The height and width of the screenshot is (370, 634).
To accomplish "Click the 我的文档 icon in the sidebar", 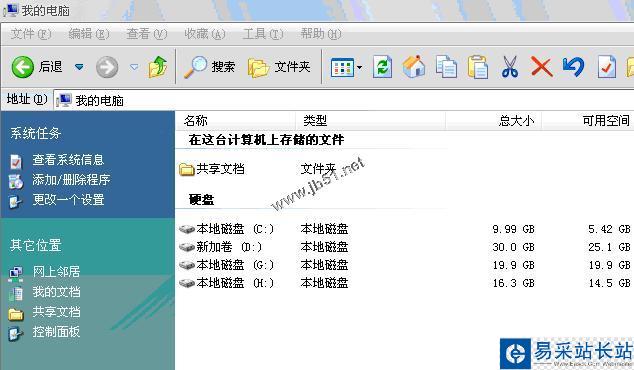I will pyautogui.click(x=16, y=294).
